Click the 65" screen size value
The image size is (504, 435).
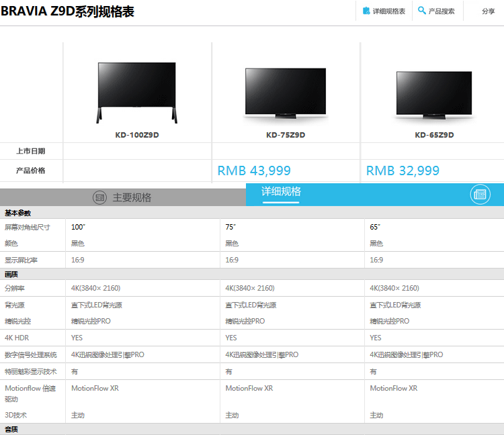click(375, 227)
